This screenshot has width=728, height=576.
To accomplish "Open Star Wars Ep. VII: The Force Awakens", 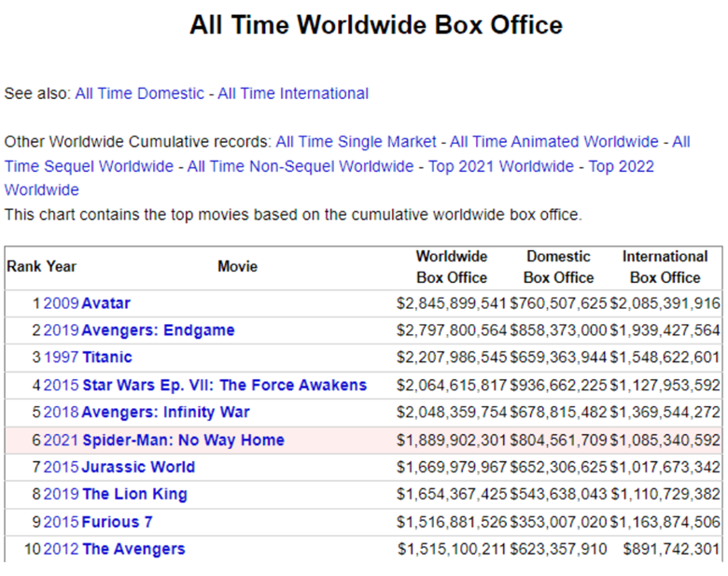I will click(x=224, y=385).
